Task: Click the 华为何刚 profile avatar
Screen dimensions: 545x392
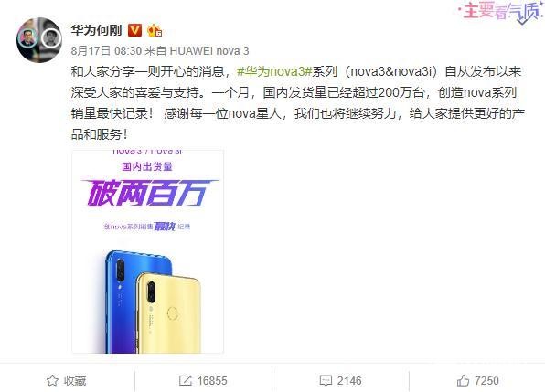Action: coord(39,40)
